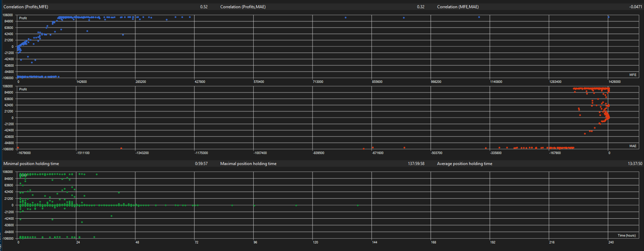Click the 192 hours tick on the time axis
644x251 pixels.
pos(493,242)
